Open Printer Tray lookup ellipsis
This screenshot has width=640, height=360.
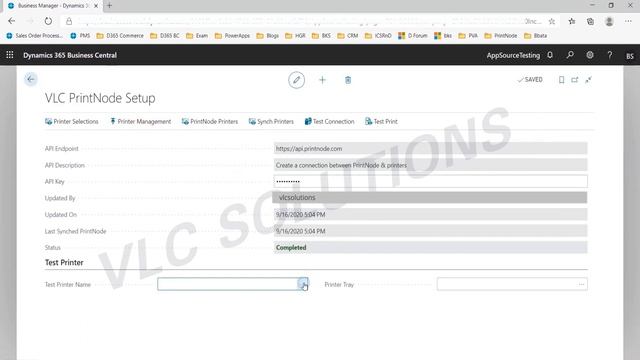581,284
